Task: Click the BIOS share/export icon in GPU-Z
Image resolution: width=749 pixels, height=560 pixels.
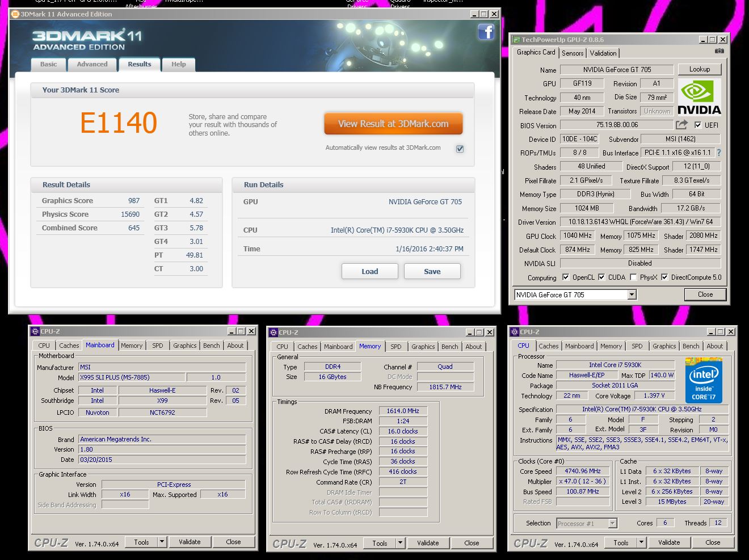Action: pyautogui.click(x=681, y=124)
